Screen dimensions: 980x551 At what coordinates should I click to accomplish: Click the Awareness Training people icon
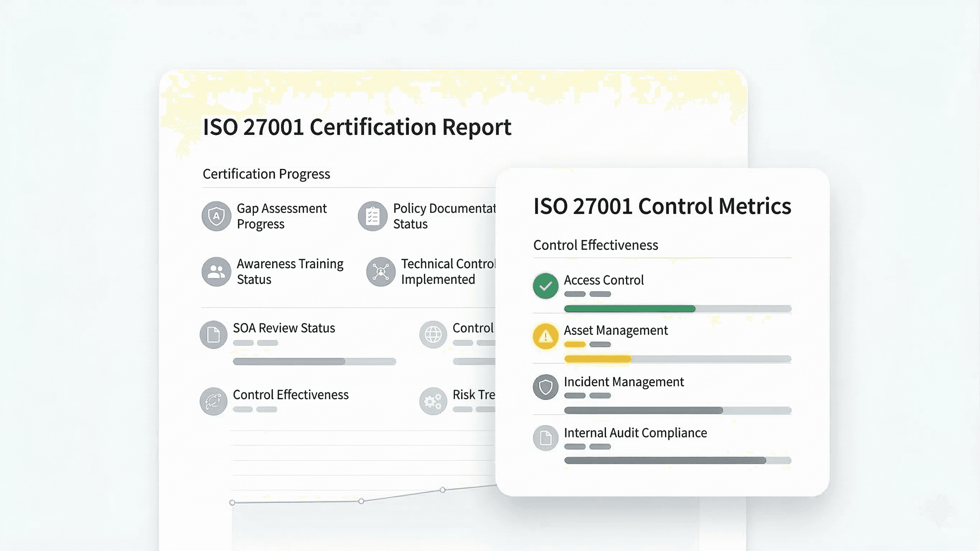(x=216, y=272)
